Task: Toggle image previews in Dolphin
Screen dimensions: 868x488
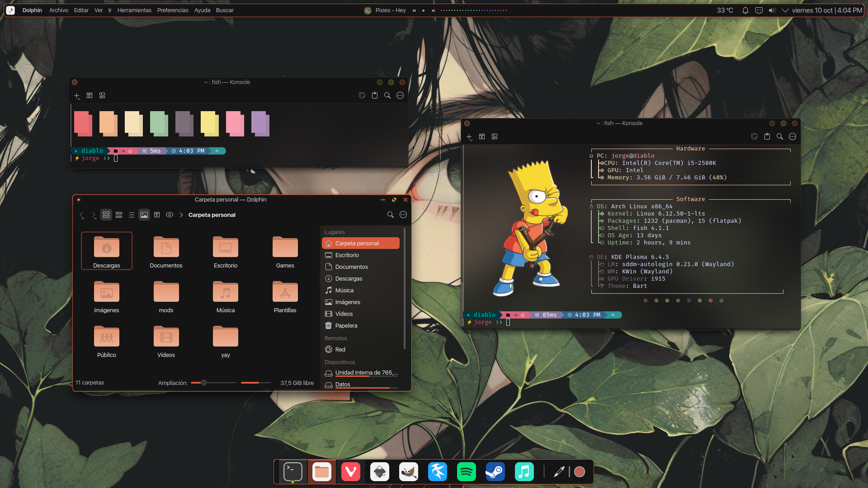Action: [144, 215]
